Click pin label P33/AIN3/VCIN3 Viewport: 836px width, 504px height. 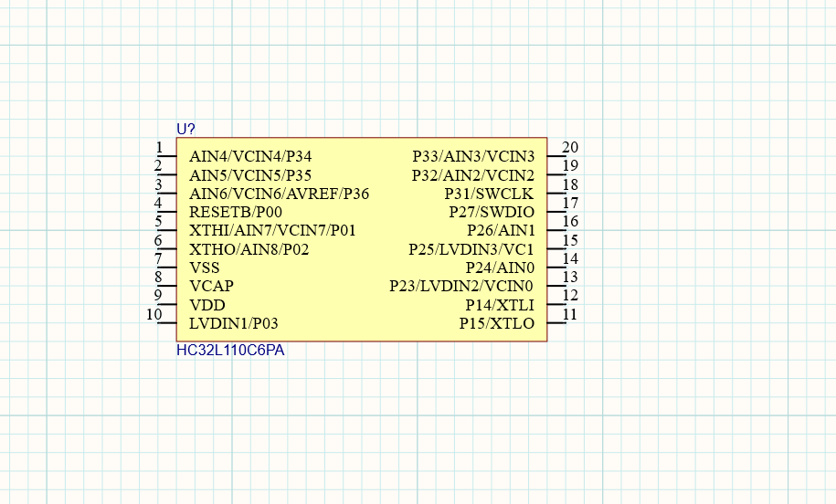coord(473,157)
